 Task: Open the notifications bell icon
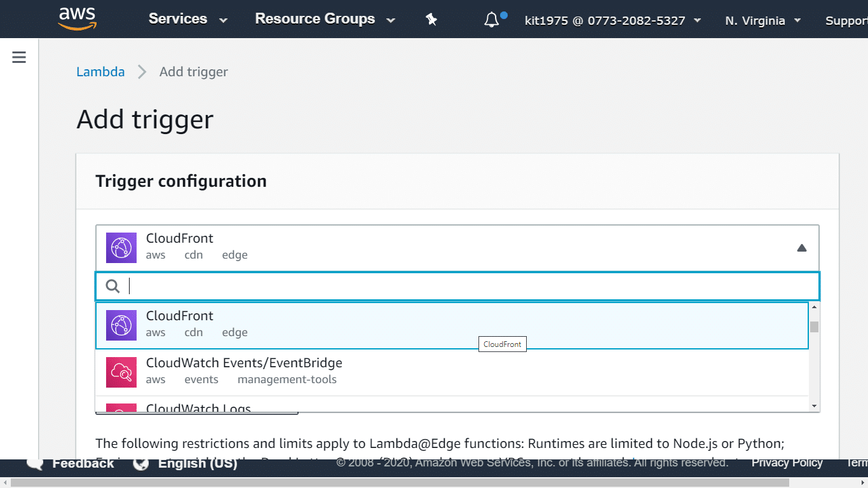pos(491,20)
